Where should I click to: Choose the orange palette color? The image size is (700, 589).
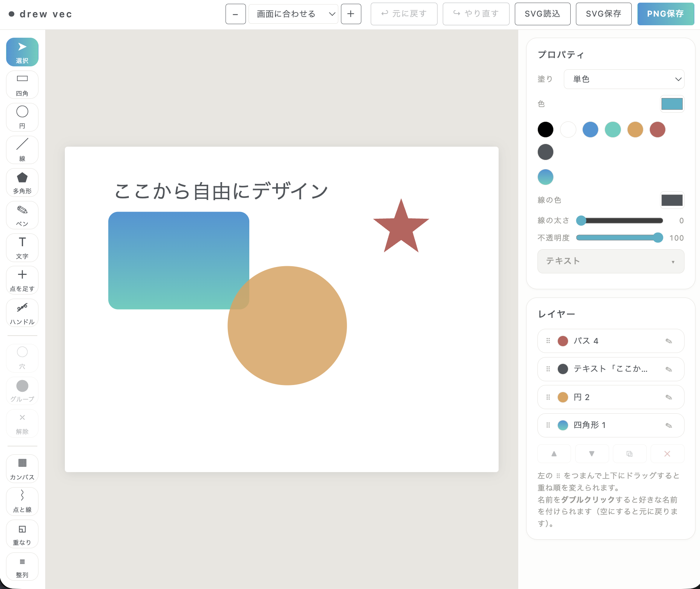635,130
